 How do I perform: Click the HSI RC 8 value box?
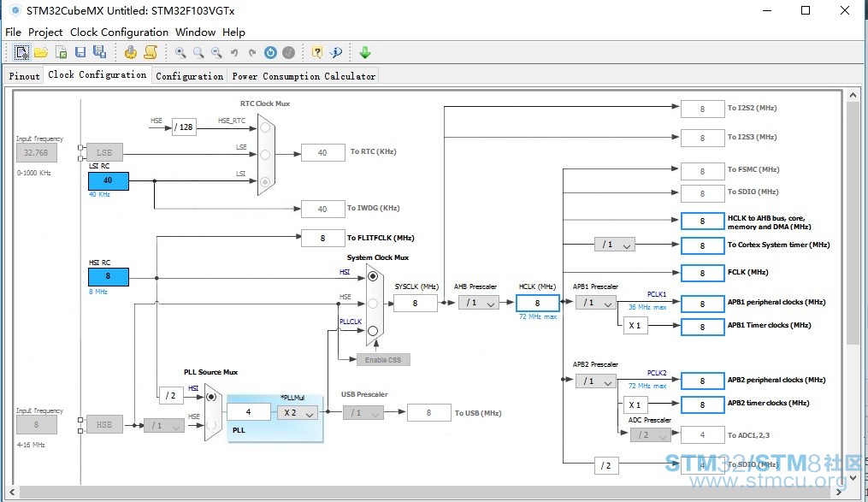(x=108, y=276)
